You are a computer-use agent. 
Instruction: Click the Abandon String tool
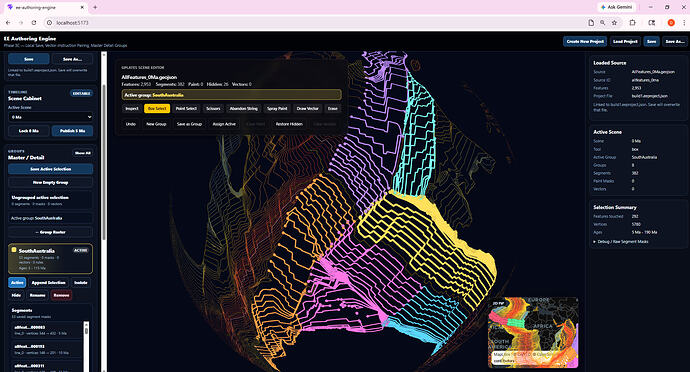point(243,108)
